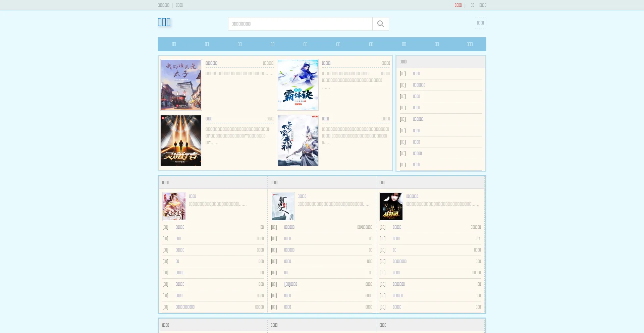Click the 武神主宰 cover thumbnail
The image size is (644, 333).
click(x=174, y=207)
